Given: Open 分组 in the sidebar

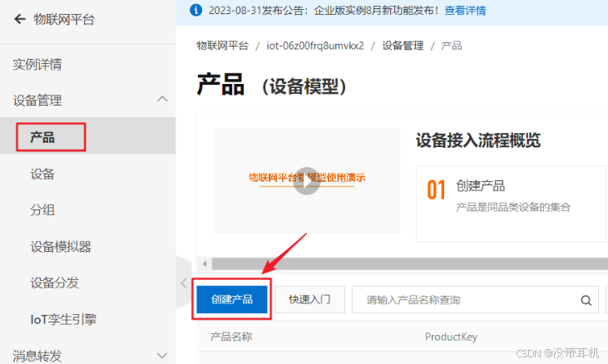Looking at the screenshot, I should click(x=42, y=210).
